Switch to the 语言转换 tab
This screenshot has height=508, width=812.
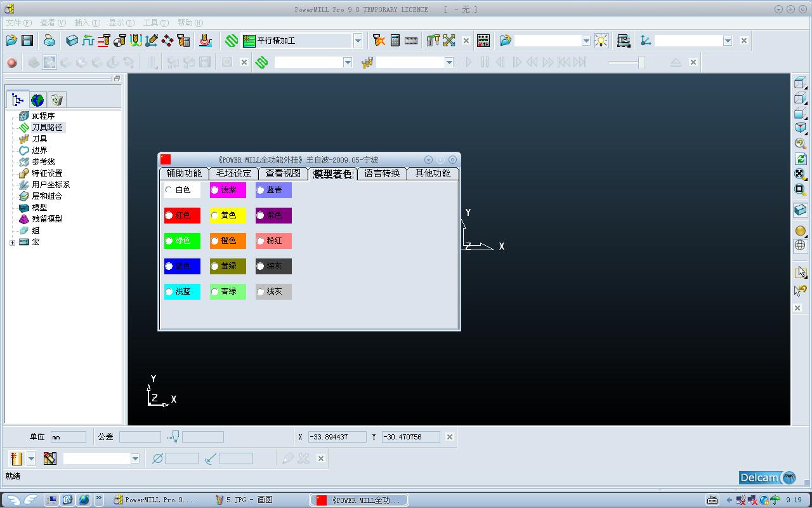click(382, 173)
